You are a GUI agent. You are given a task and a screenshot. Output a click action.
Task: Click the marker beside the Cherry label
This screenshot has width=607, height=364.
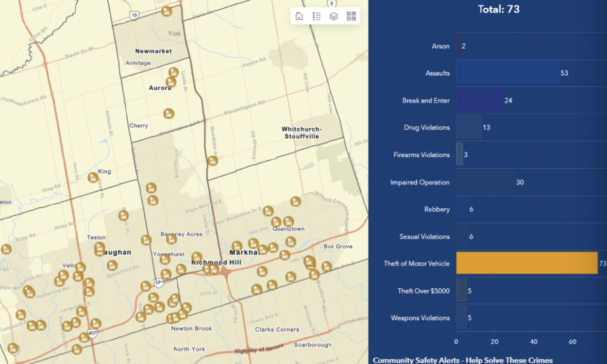(x=169, y=114)
